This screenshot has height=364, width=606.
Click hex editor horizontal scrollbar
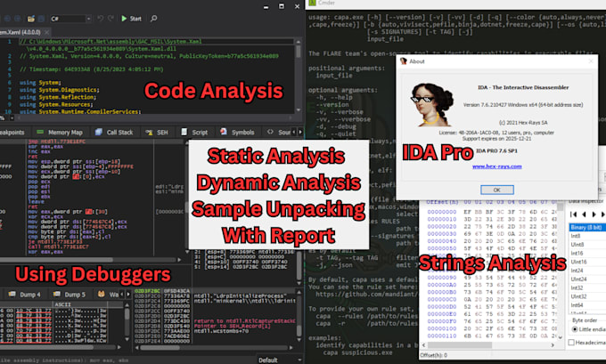(488, 345)
